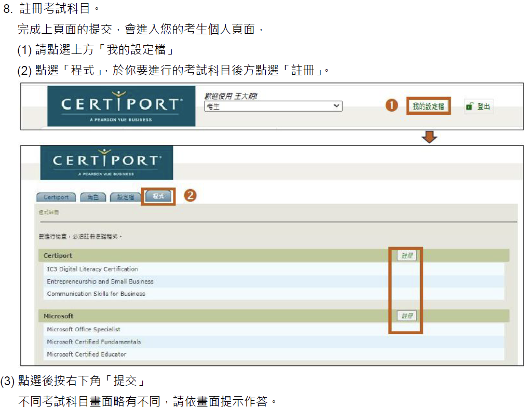The width and height of the screenshot is (527, 420).
Task: Click the 我的設定檔 button
Action: coord(428,106)
